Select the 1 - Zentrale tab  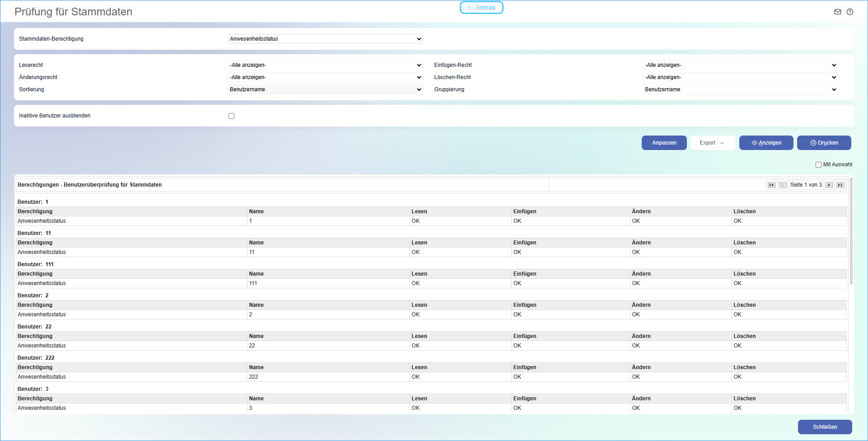point(481,8)
